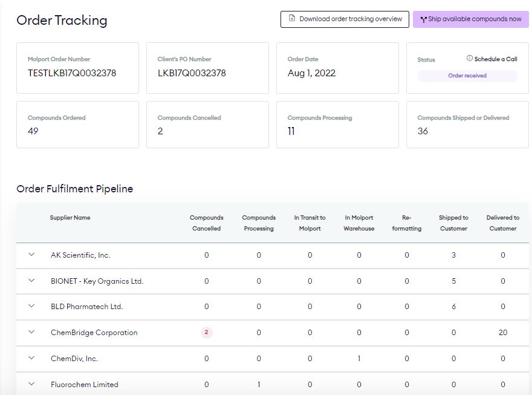The width and height of the screenshot is (532, 395).
Task: Ship available compounds now
Action: (470, 19)
